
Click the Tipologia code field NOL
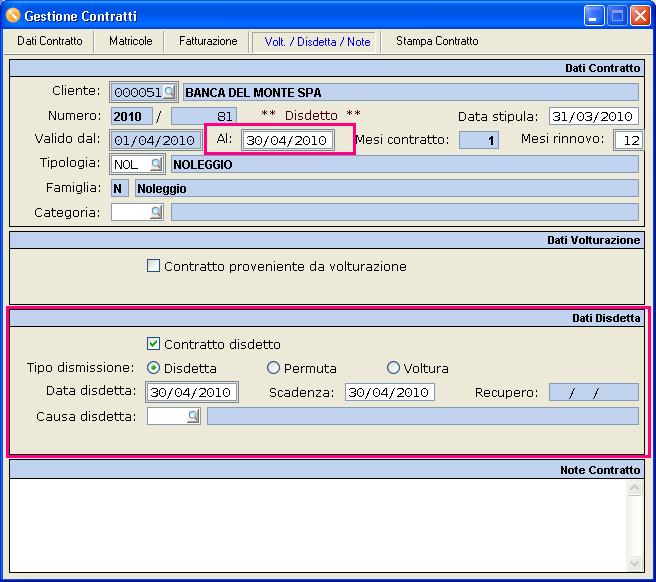point(131,164)
